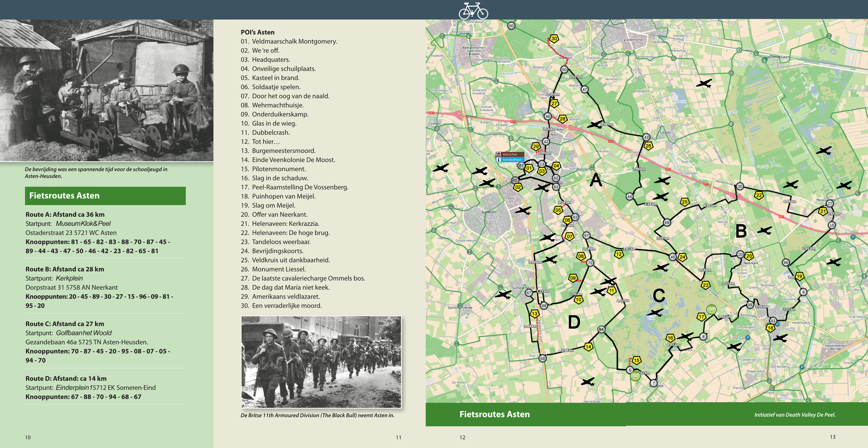Select yellow POI marker 21 on the map

pyautogui.click(x=823, y=211)
